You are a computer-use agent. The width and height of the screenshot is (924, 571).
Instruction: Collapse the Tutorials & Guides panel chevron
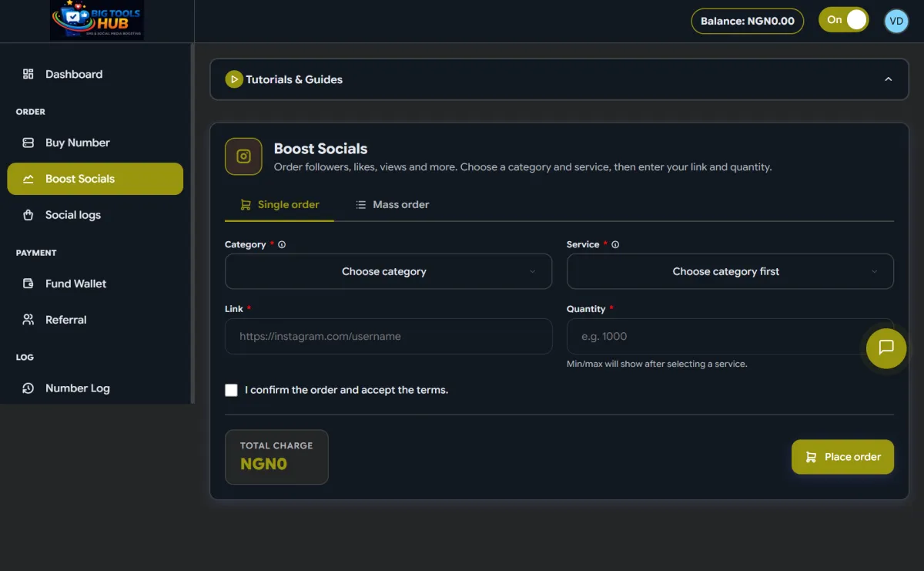click(x=889, y=79)
